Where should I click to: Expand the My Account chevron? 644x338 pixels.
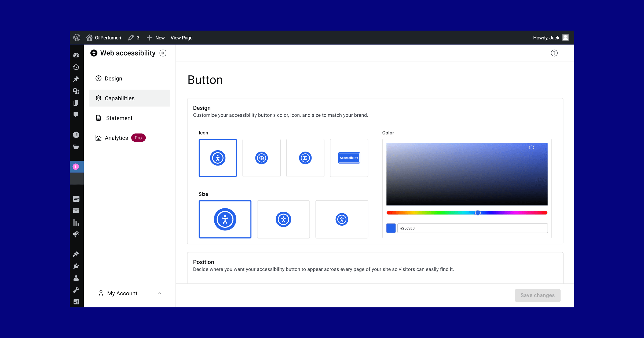pos(160,293)
